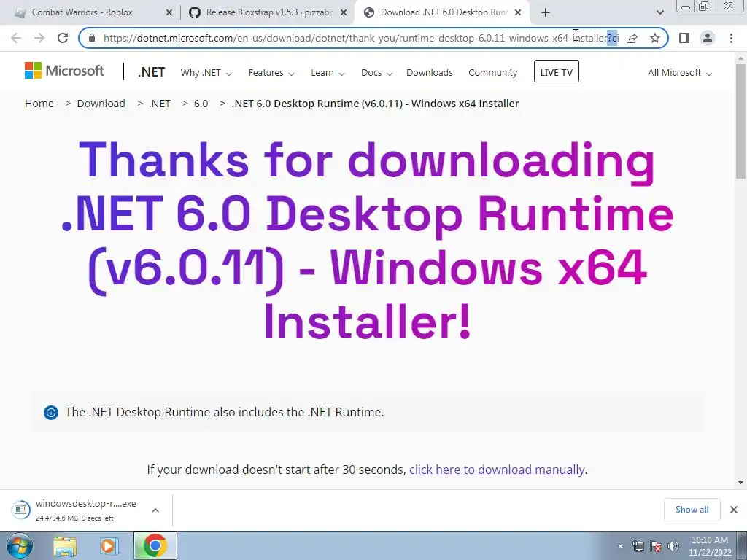Click the Microsoft logo

[64, 71]
